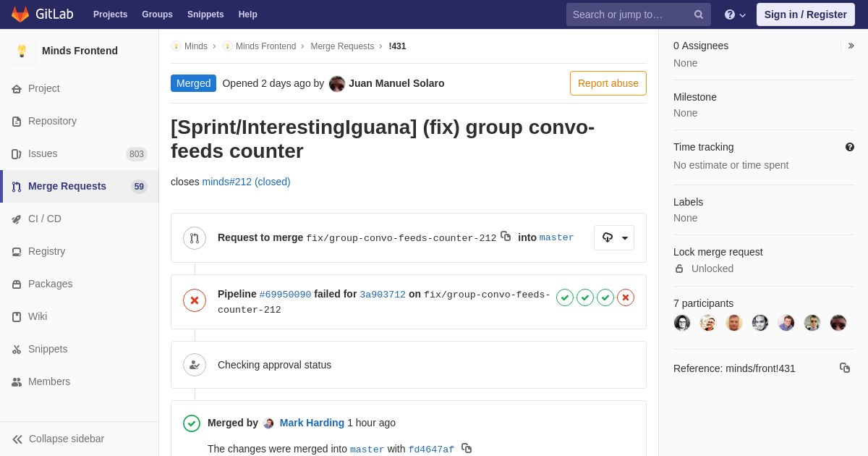Click the green merged checkmark icon
The image size is (868, 456).
tap(192, 423)
